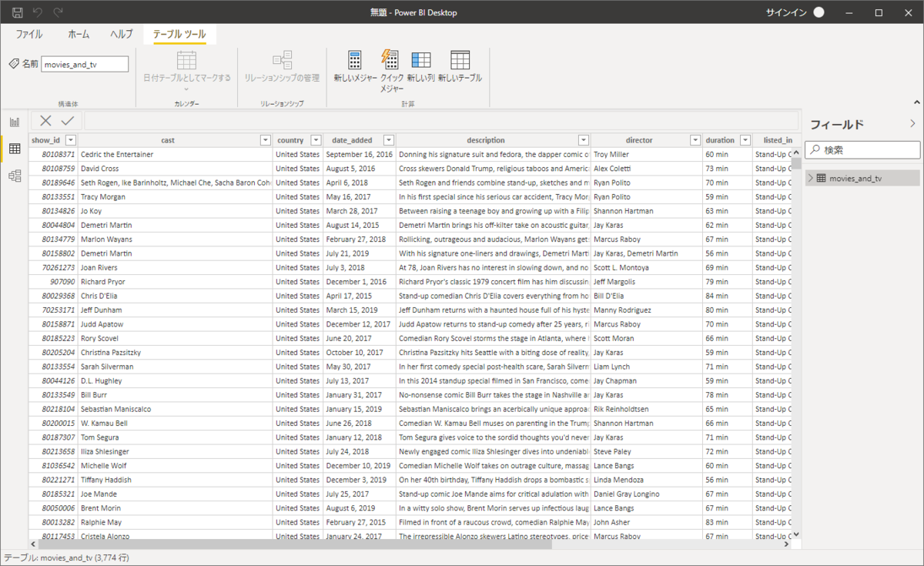Open the director column filter dropdown

point(695,140)
